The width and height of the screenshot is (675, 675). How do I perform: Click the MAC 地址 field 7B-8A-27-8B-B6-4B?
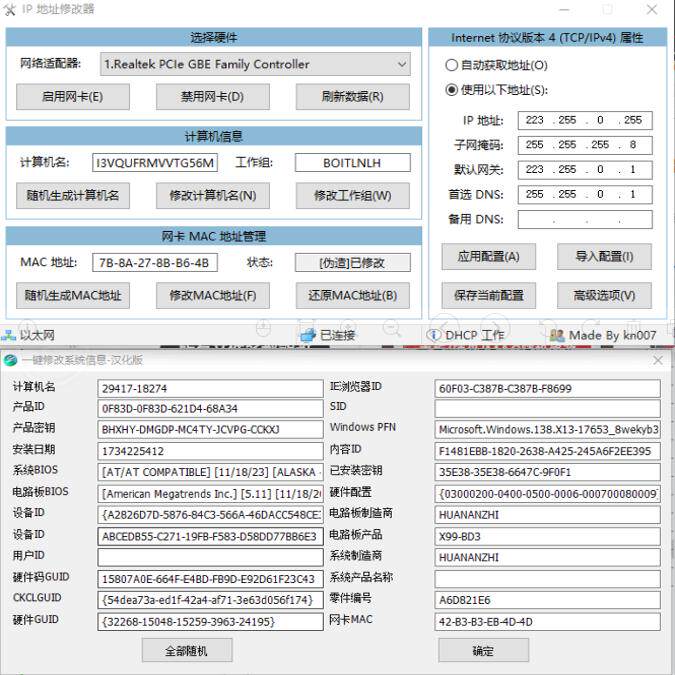(x=155, y=263)
